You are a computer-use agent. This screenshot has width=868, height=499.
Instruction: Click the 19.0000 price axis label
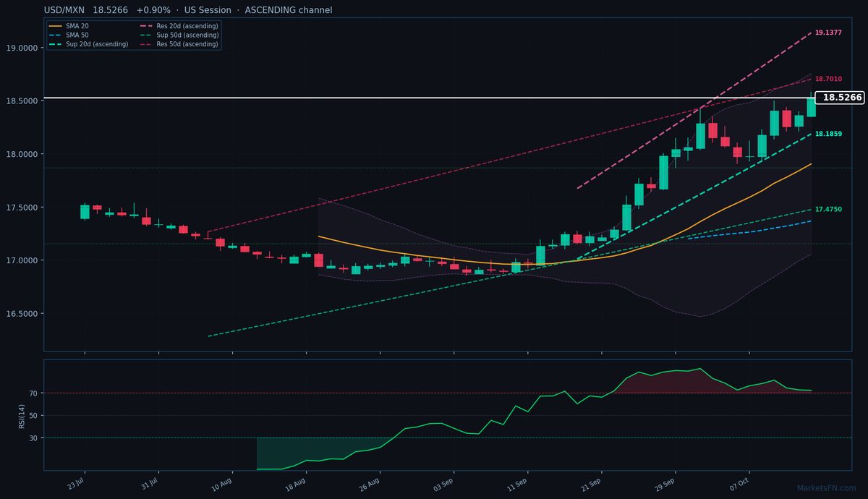point(24,48)
